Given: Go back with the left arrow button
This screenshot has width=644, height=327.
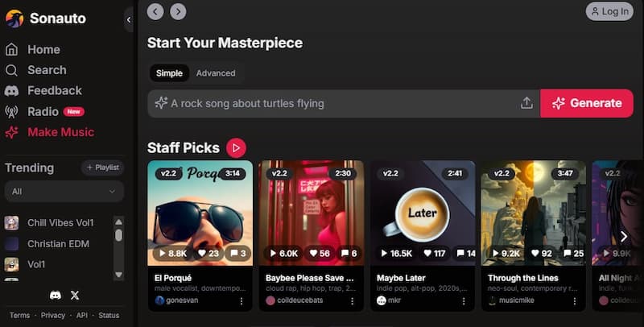Looking at the screenshot, I should (155, 11).
